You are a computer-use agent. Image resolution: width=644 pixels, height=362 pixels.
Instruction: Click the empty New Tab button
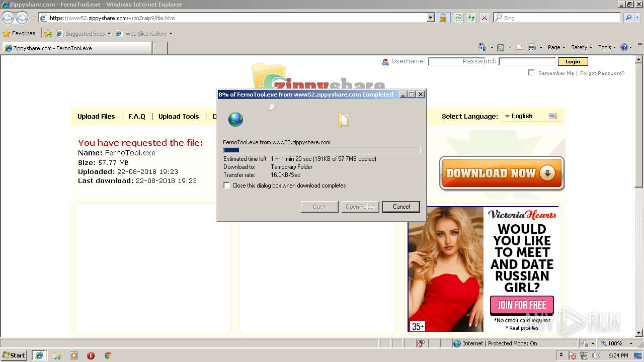pyautogui.click(x=160, y=48)
